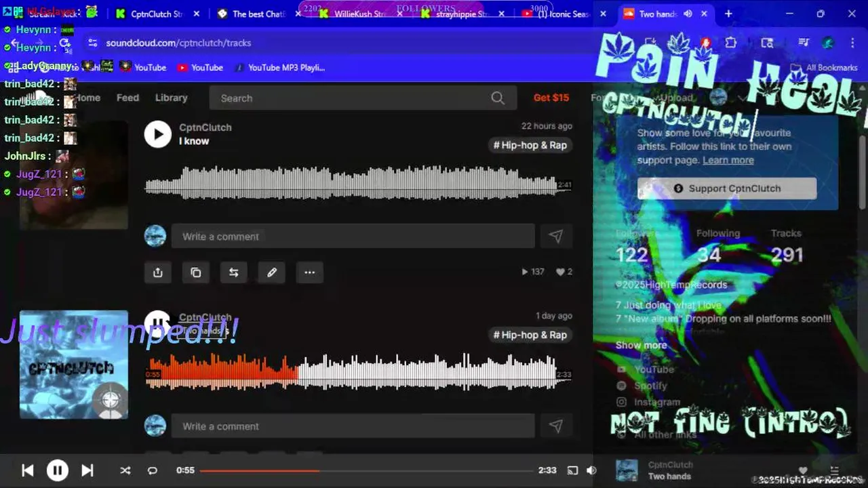Screen dimensions: 868x488
Task: Open the browser profile avatar
Action: [828, 43]
